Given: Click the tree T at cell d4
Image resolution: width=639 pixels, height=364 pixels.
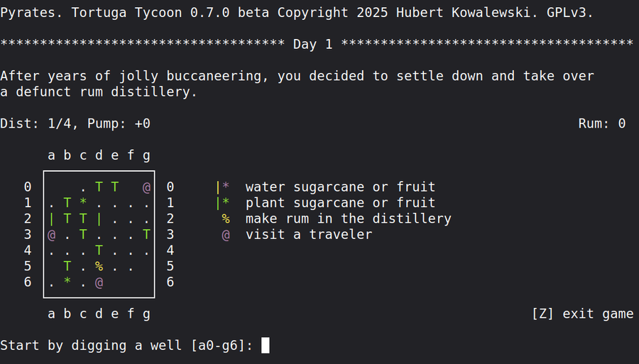Looking at the screenshot, I should tap(99, 250).
